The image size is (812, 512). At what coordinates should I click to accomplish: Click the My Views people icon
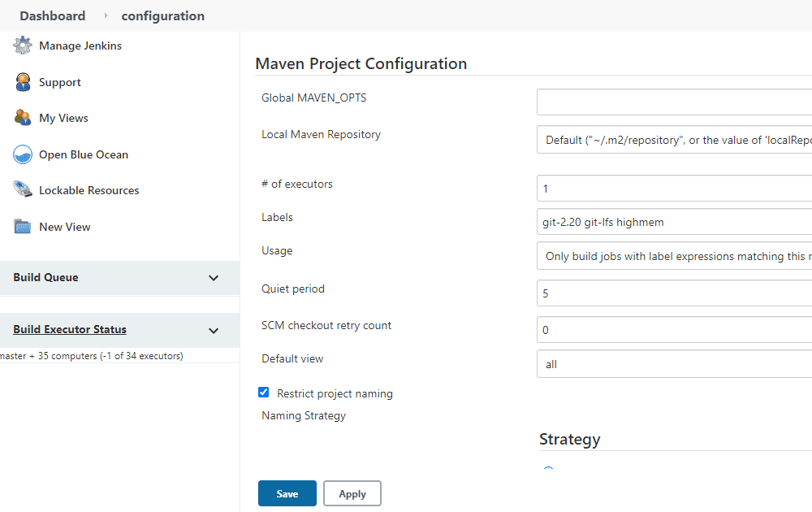pyautogui.click(x=23, y=118)
